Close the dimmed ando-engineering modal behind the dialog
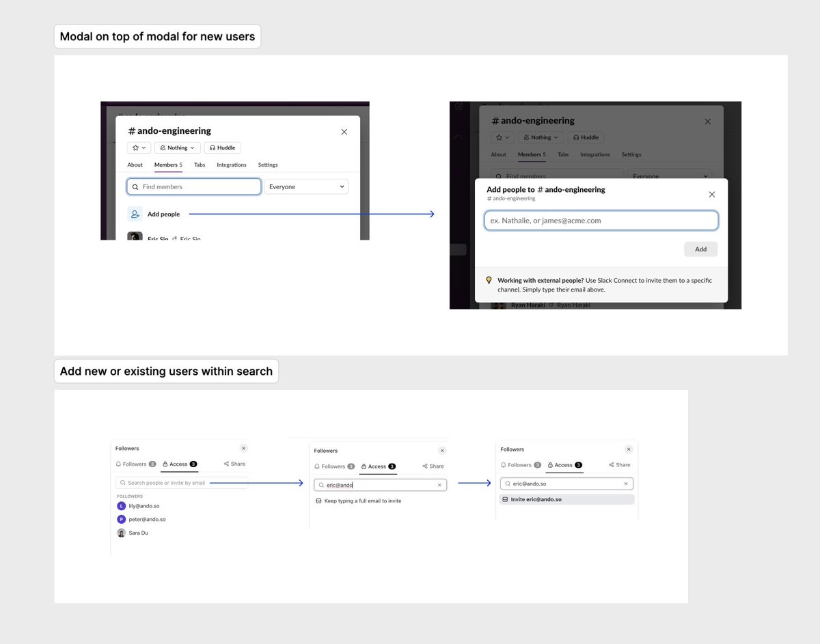The image size is (820, 644). click(x=708, y=122)
